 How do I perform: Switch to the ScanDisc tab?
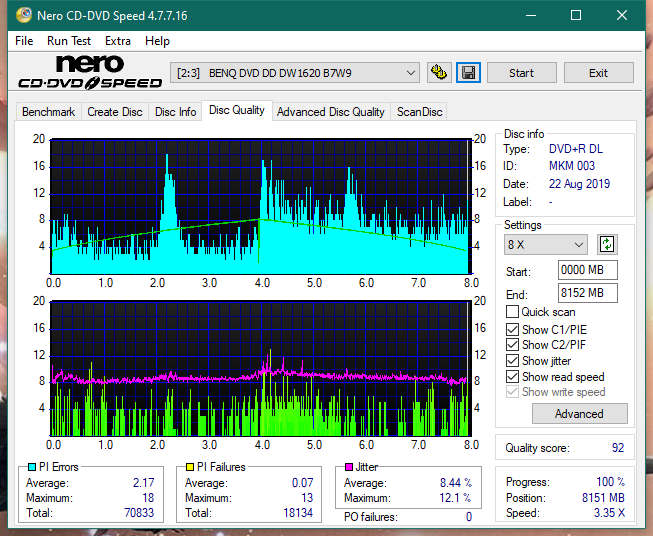[x=419, y=112]
